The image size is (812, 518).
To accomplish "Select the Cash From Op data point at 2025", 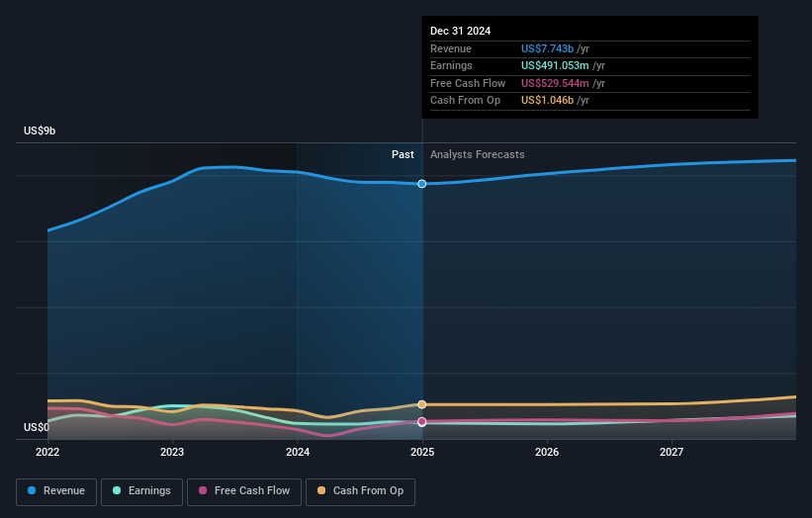I will [422, 404].
